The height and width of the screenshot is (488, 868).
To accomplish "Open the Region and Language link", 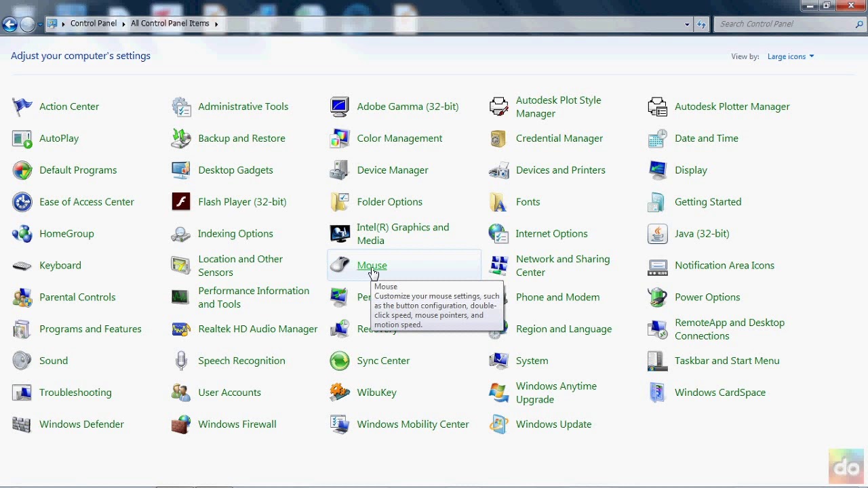I will 564,329.
